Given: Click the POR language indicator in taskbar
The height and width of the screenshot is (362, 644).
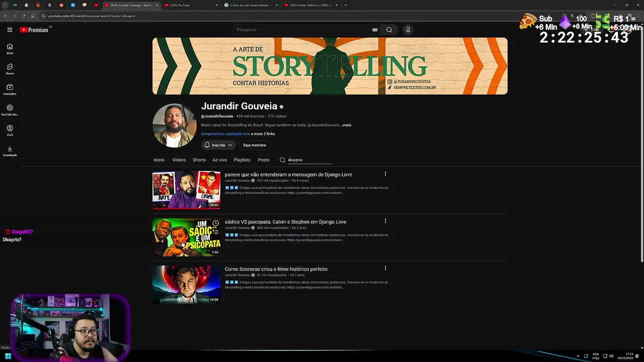Looking at the screenshot, I should [596, 356].
